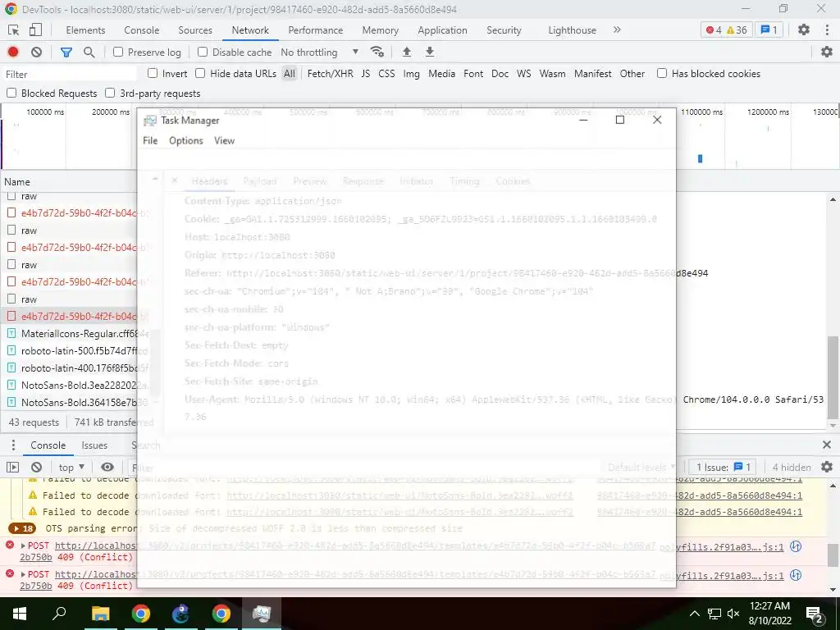840x630 pixels.
Task: Open the Issues drawer tab
Action: [x=94, y=445]
